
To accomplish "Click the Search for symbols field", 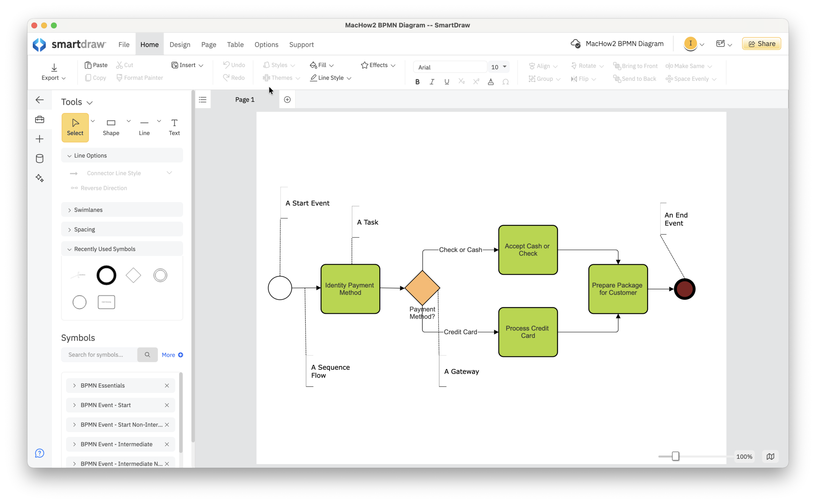I will 99,355.
